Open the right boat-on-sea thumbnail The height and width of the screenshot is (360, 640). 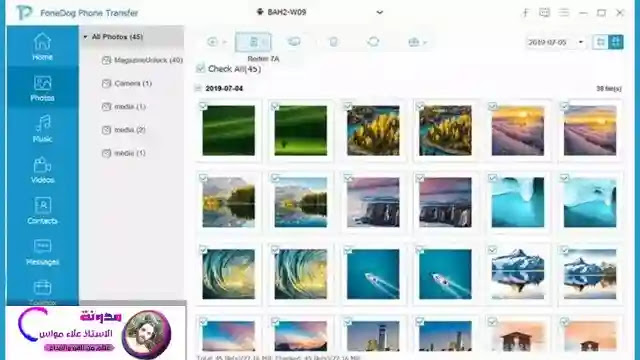445,274
